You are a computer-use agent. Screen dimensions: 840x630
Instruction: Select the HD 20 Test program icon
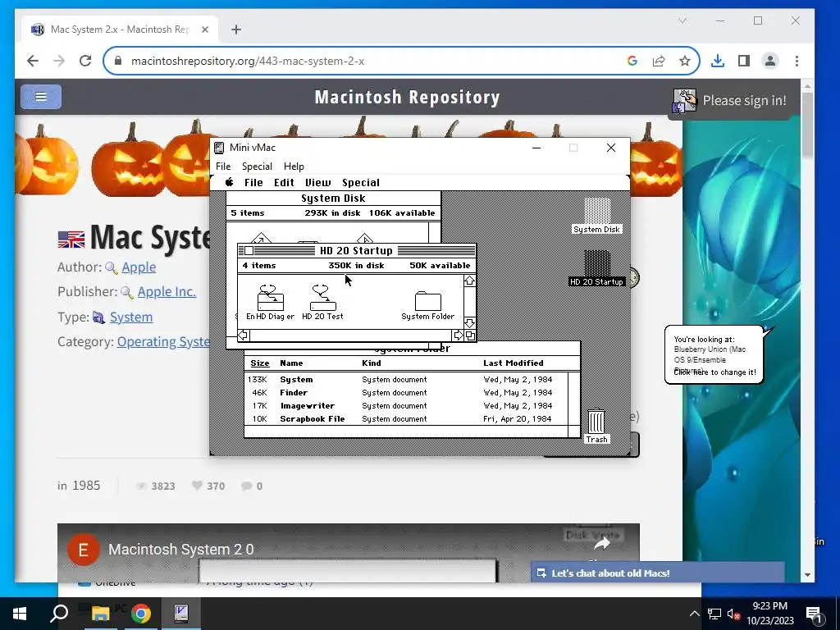click(x=322, y=302)
